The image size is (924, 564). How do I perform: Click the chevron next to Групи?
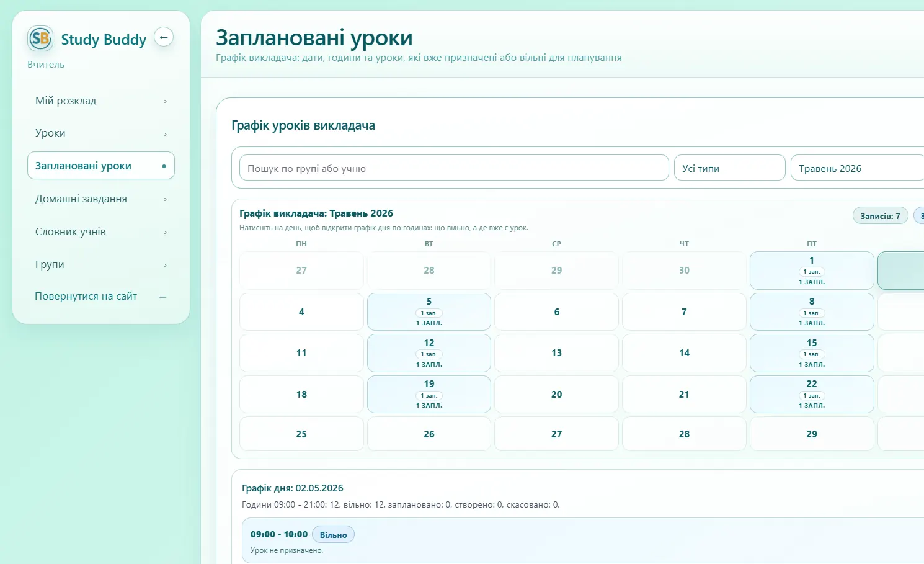coord(165,265)
